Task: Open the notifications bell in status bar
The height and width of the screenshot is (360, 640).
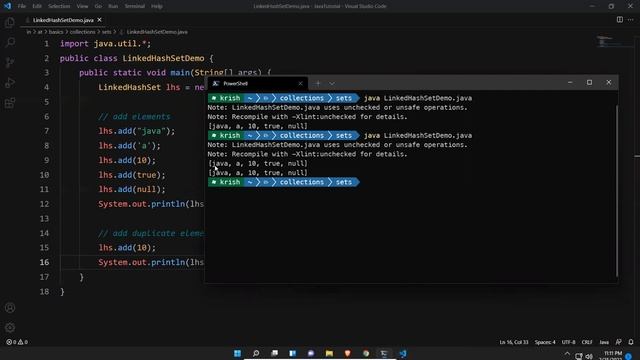Action: [x=631, y=342]
